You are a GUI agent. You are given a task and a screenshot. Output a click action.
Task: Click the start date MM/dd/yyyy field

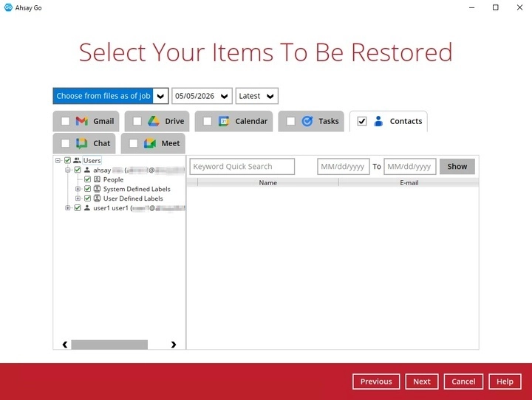344,167
